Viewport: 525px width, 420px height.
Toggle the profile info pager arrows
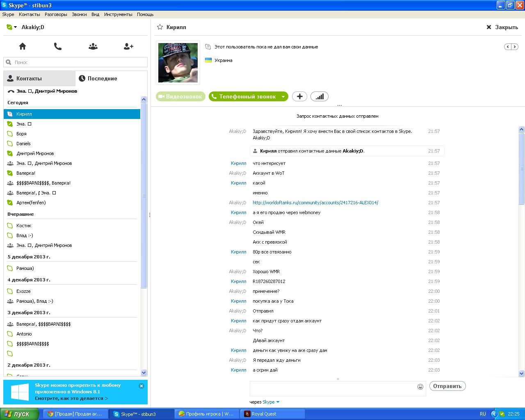pos(511,47)
